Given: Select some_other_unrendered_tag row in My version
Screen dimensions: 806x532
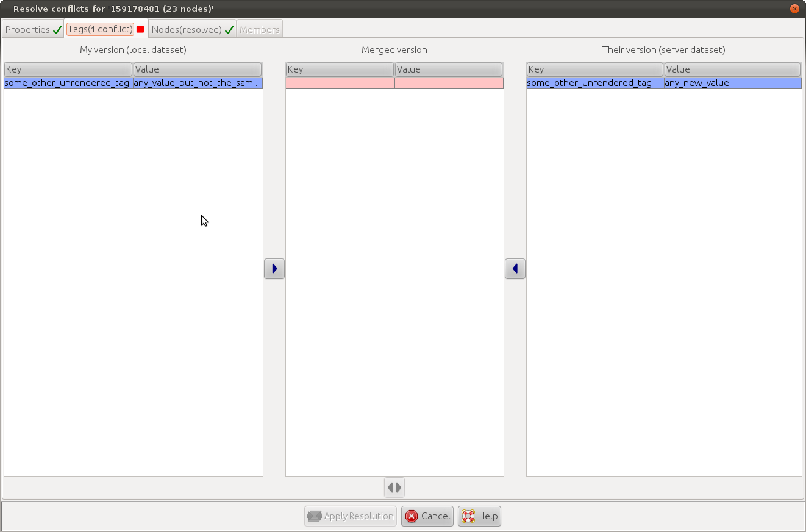Looking at the screenshot, I should pyautogui.click(x=67, y=83).
